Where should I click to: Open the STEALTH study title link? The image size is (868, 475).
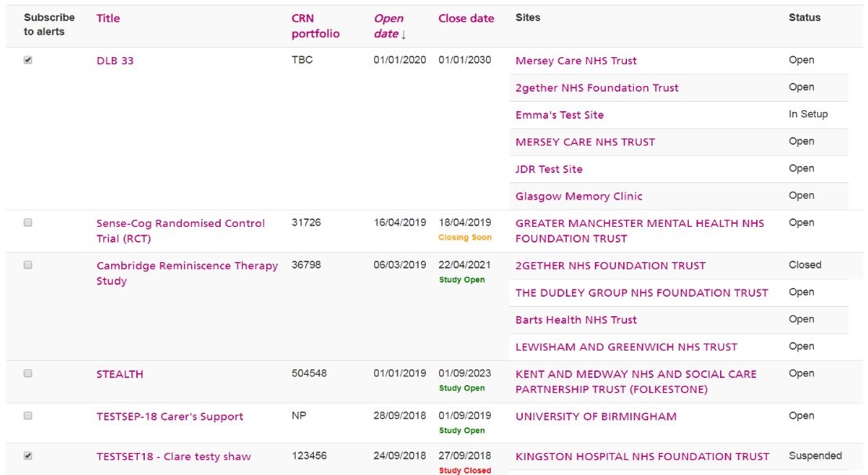pyautogui.click(x=120, y=374)
